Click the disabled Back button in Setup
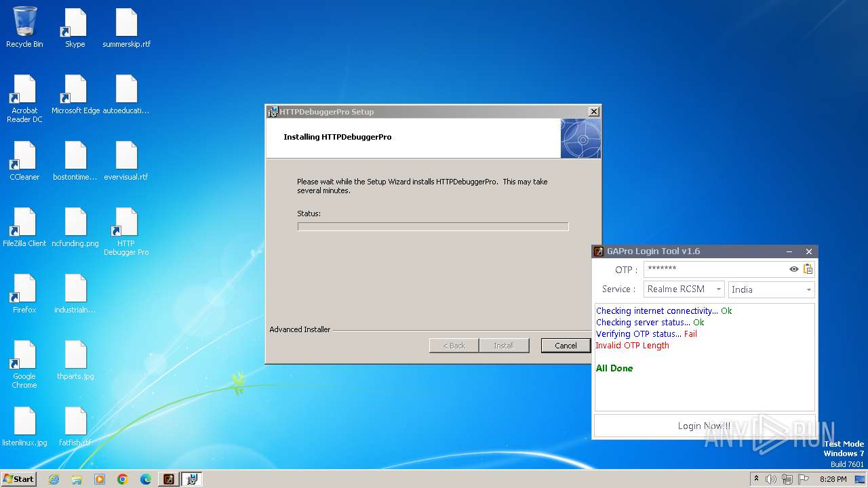 tap(454, 346)
